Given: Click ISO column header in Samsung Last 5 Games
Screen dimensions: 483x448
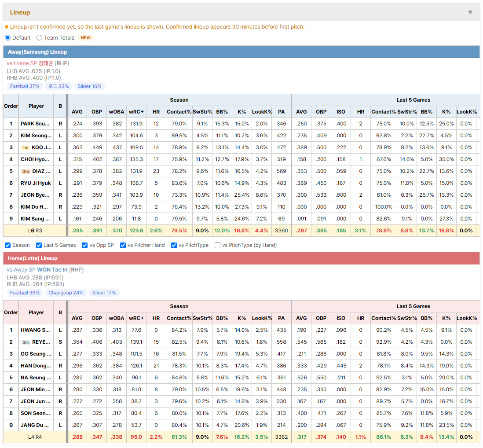Looking at the screenshot, I should pos(340,112).
